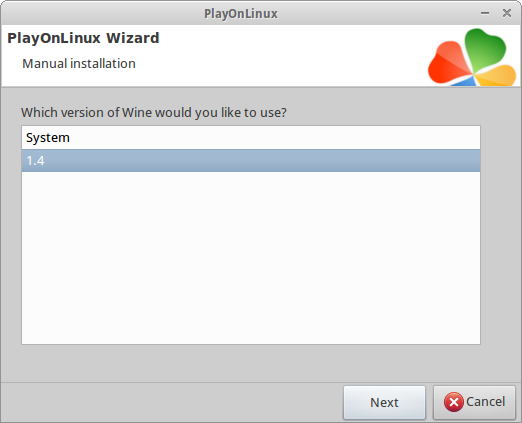This screenshot has height=423, width=522.
Task: Click the PlayOnLinux title bar text
Action: (x=241, y=14)
